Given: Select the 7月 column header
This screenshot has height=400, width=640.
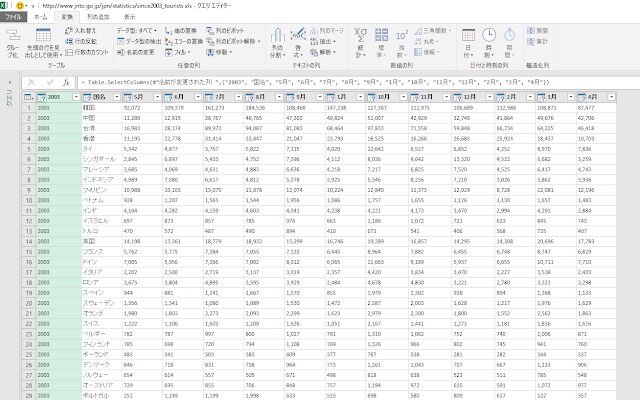Looking at the screenshot, I should [x=224, y=97].
